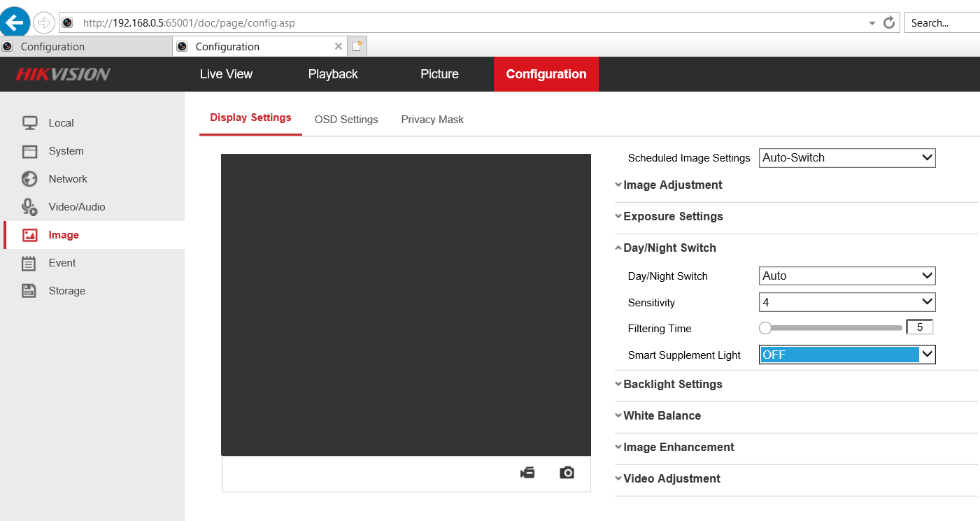Click the Filtering Time slider handle
The width and height of the screenshot is (980, 521).
point(765,328)
